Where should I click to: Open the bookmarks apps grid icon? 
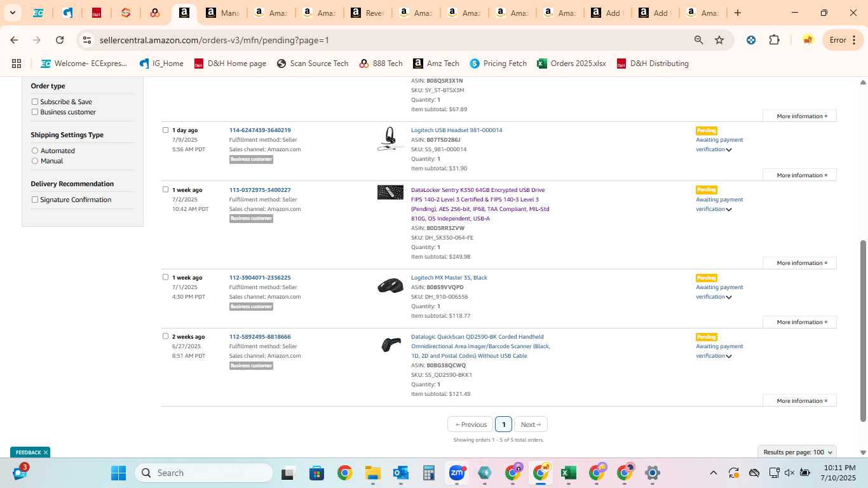[17, 64]
